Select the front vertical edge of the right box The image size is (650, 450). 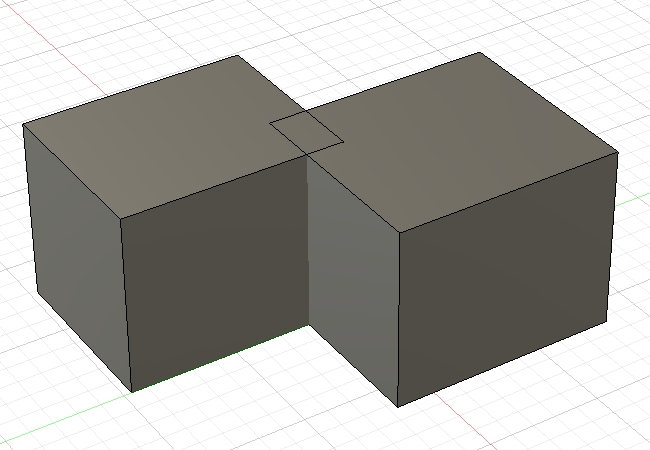398,320
